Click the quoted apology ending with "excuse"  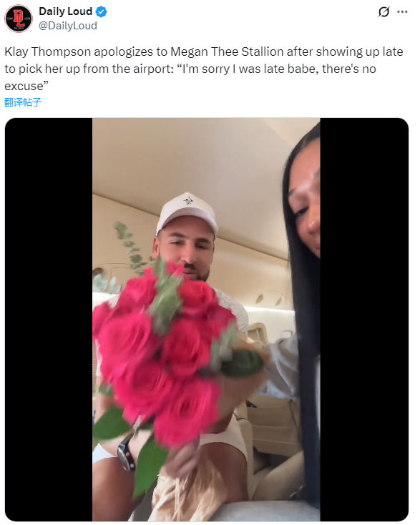pos(190,77)
